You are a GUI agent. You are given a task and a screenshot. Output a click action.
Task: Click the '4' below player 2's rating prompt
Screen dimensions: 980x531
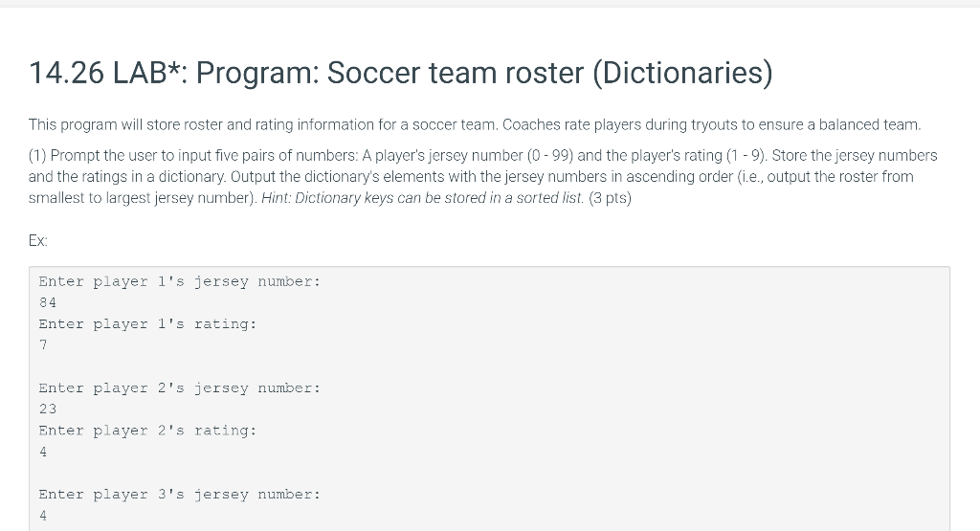pyautogui.click(x=43, y=452)
